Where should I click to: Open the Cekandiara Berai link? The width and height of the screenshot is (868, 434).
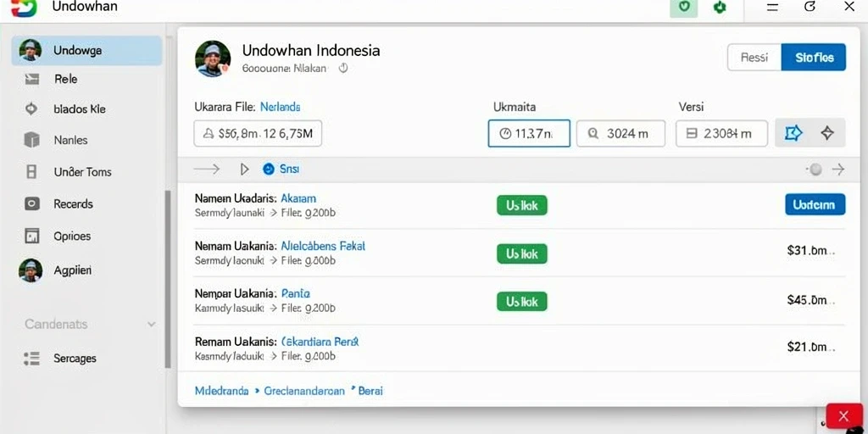tap(320, 342)
